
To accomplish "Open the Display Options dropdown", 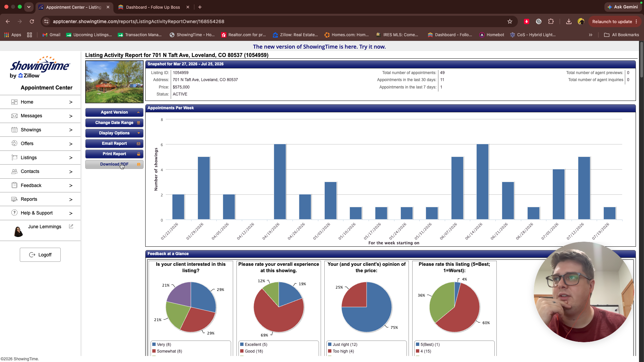I will tap(114, 133).
